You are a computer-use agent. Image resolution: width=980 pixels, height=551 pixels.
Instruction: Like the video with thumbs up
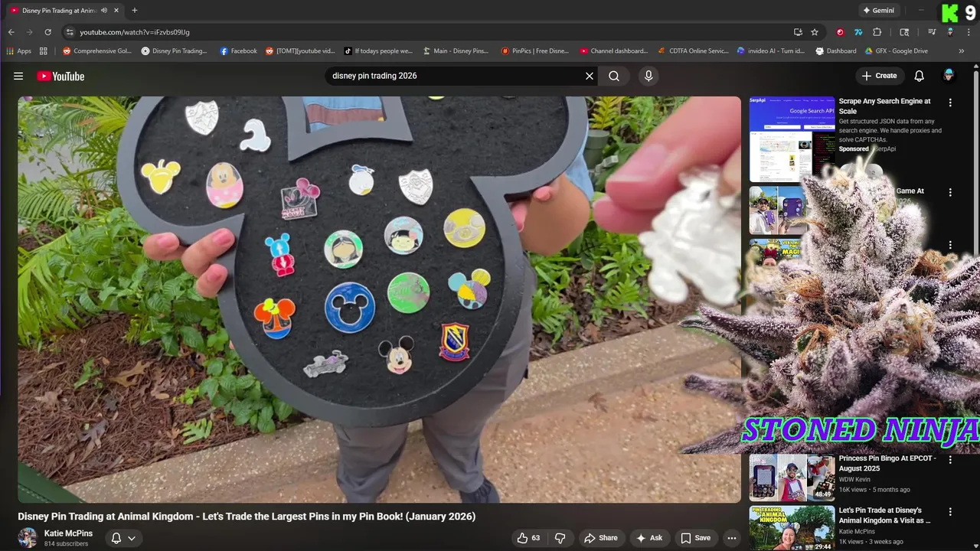[528, 538]
